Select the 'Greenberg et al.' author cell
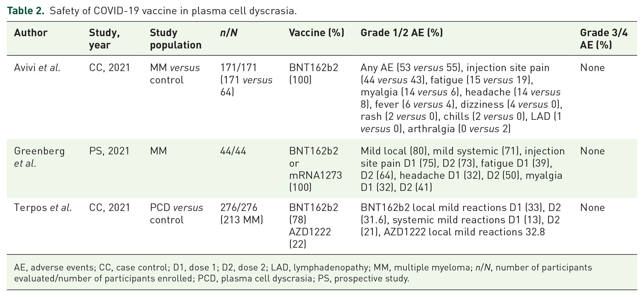 coord(39,157)
